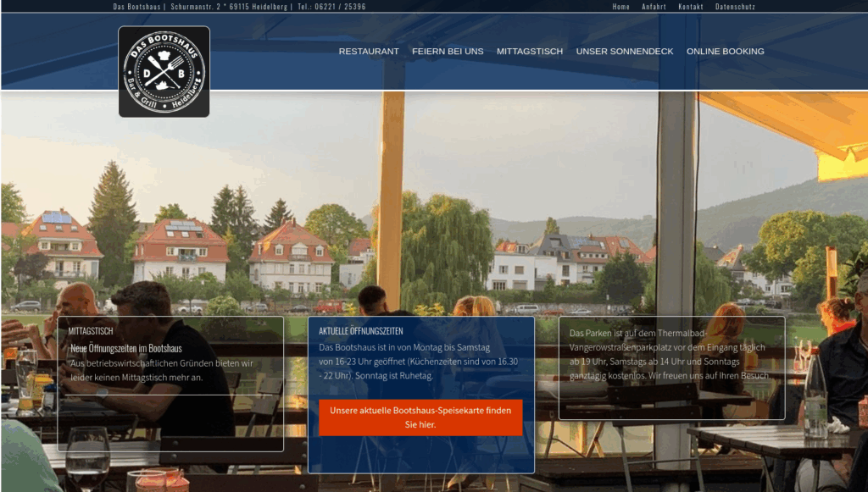Click the AKTUELLE ÖFFNUNGSZEITEN heading

click(x=360, y=331)
